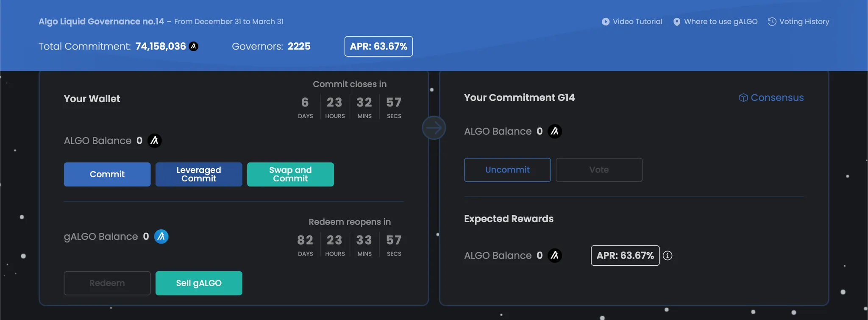Click the From December 31 to March 31 text
Screen dimensions: 868x320
[x=229, y=22]
